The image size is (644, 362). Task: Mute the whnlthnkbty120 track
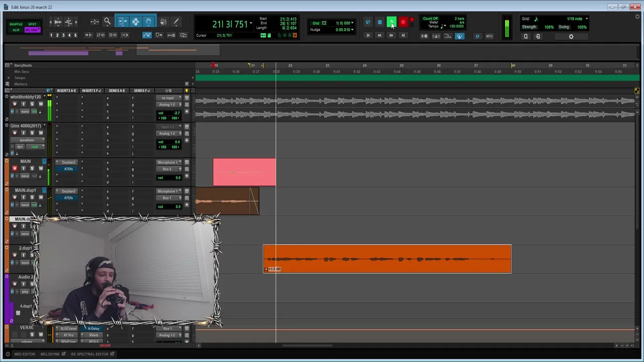click(41, 104)
